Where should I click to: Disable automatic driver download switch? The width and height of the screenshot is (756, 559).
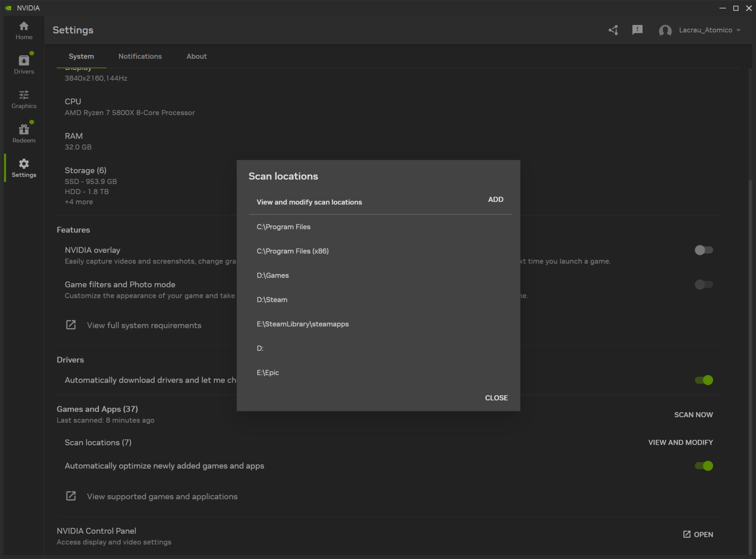(704, 380)
